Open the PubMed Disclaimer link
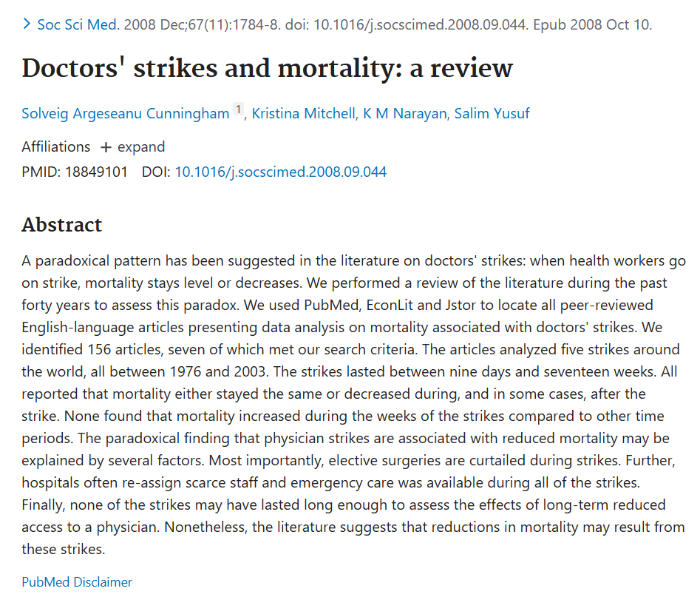The image size is (700, 597). (77, 581)
